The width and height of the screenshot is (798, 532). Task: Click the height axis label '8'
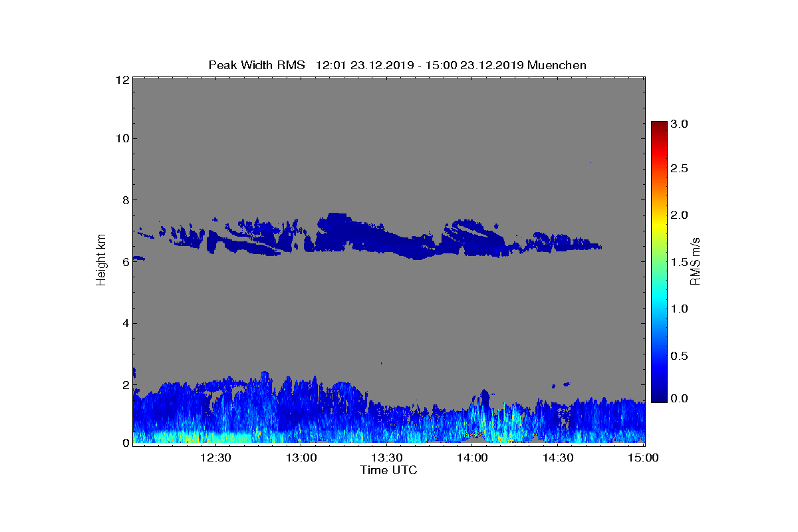pos(125,200)
